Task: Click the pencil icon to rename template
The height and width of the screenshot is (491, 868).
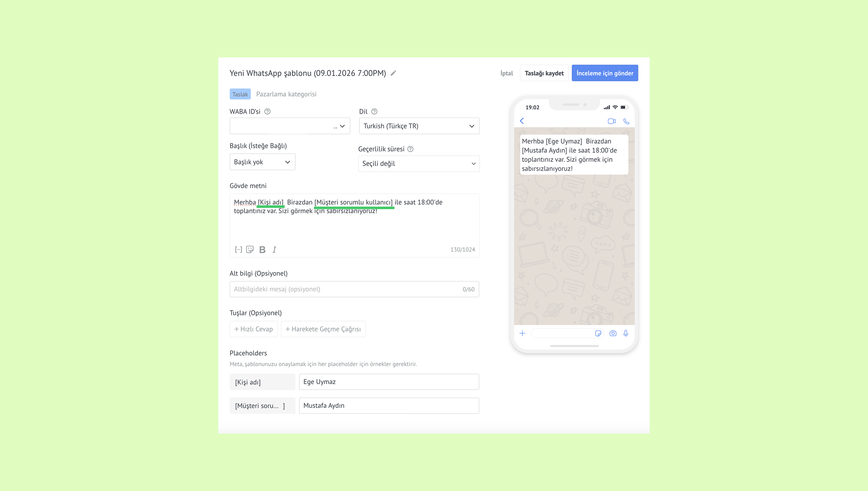Action: coord(393,73)
